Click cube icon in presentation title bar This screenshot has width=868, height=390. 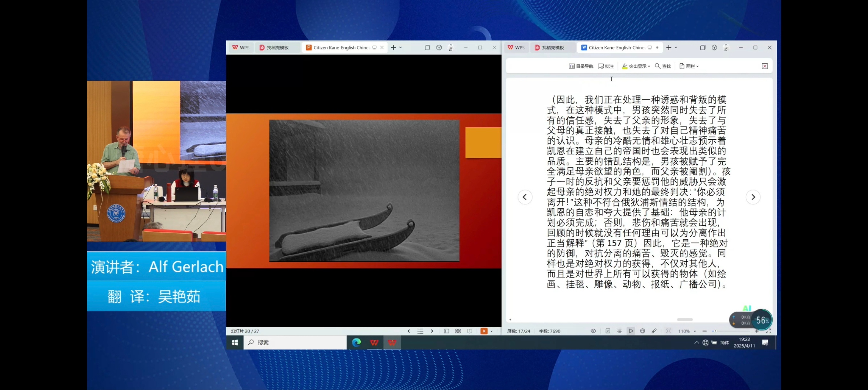click(439, 47)
